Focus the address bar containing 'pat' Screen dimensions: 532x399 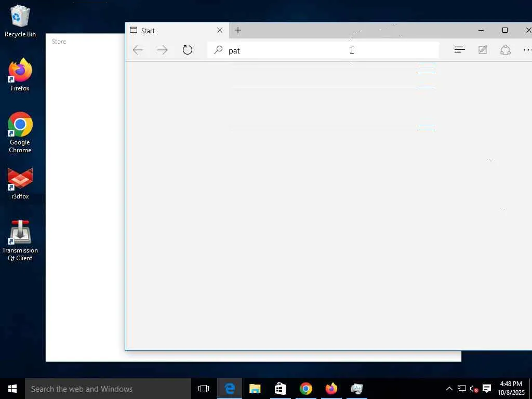click(x=323, y=50)
